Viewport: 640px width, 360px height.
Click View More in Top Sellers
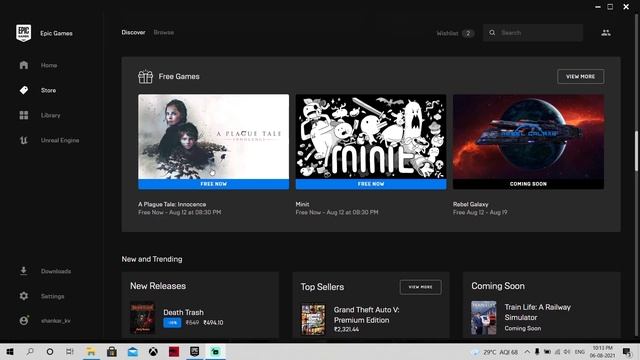pyautogui.click(x=420, y=287)
